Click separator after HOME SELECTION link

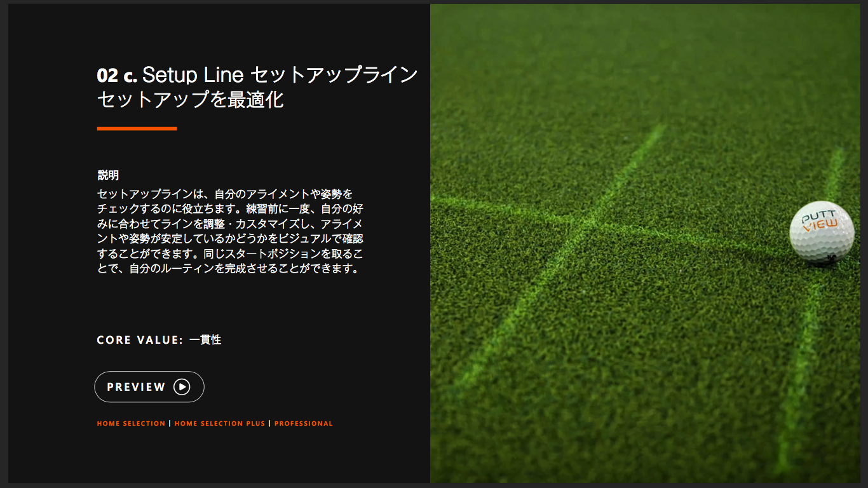pos(170,424)
